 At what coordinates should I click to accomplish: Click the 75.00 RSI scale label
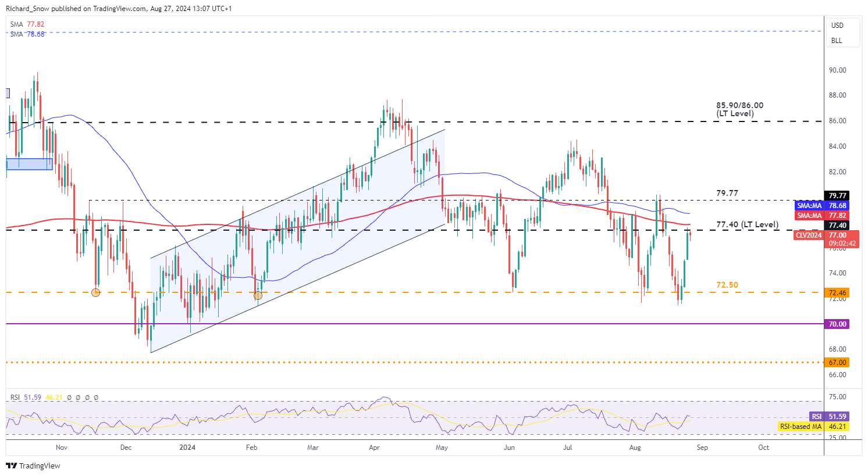pos(837,397)
